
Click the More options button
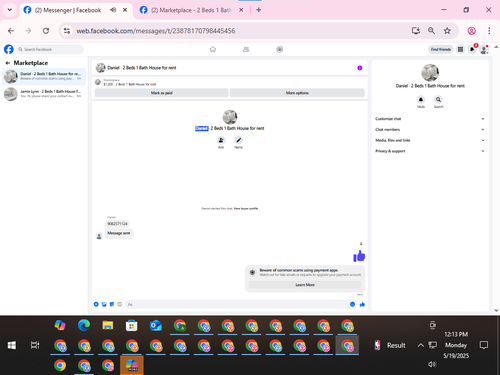point(297,93)
